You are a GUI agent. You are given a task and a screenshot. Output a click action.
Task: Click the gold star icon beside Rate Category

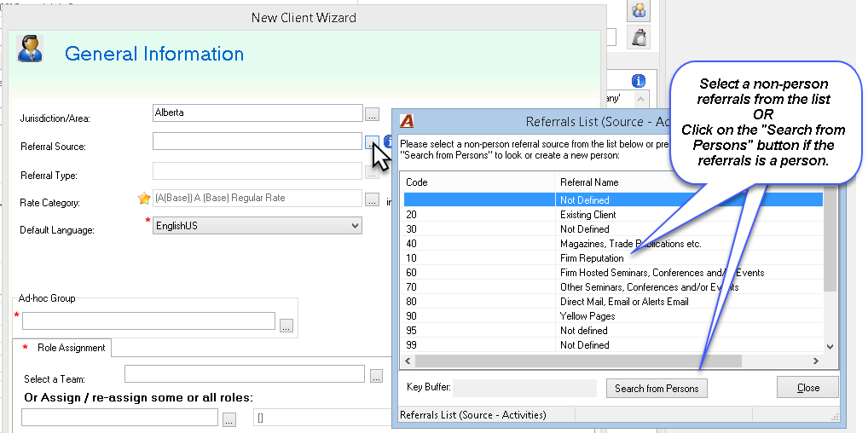coord(144,199)
